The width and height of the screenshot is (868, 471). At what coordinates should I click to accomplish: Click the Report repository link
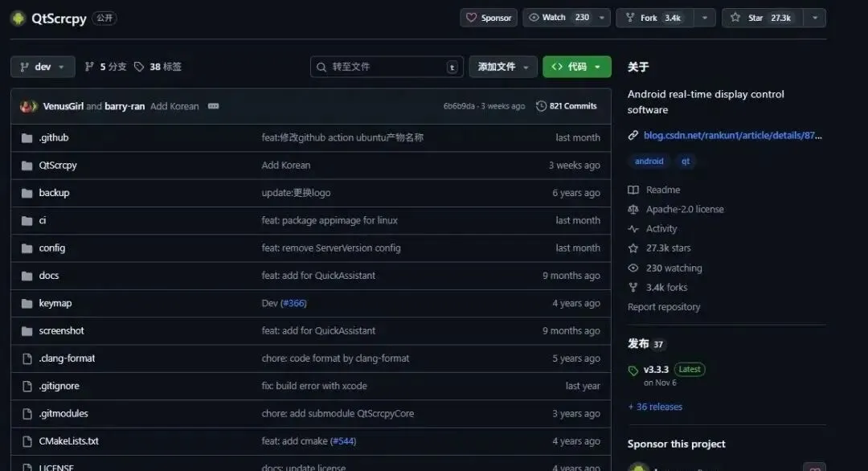coord(664,306)
